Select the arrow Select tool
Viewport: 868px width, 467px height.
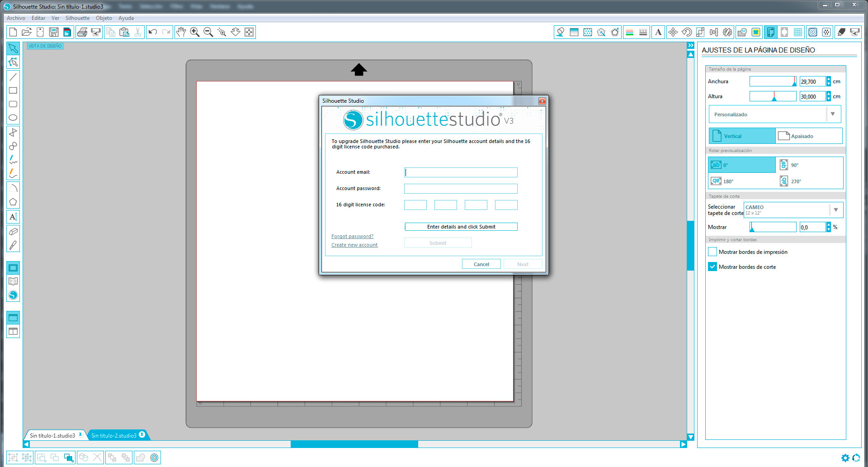click(x=13, y=48)
